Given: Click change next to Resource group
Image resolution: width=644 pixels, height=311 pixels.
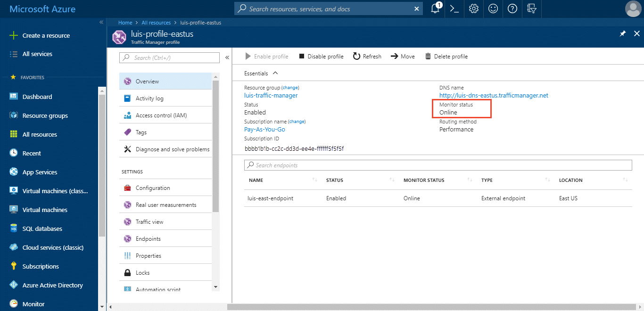Looking at the screenshot, I should tap(290, 88).
